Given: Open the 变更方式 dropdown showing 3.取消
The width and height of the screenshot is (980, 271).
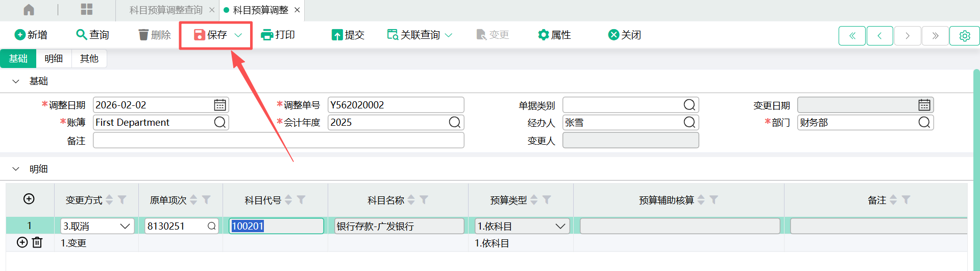Looking at the screenshot, I should tap(125, 226).
